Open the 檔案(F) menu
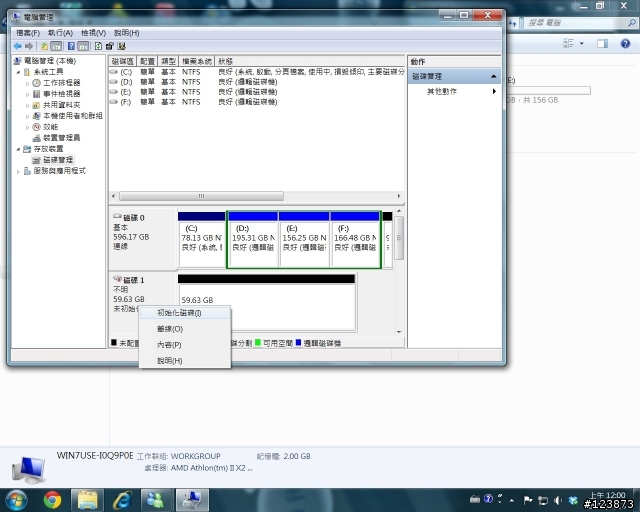640x512 pixels. pos(28,33)
